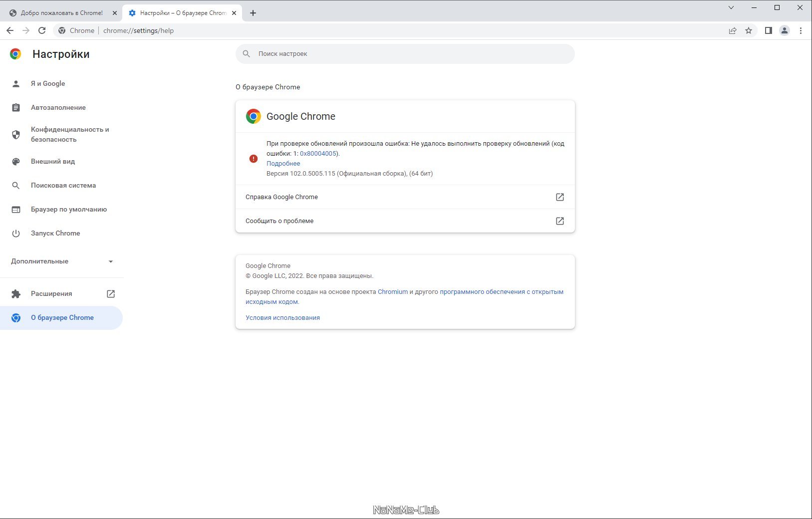The image size is (812, 519).
Task: Open new tab with plus icon
Action: 253,13
